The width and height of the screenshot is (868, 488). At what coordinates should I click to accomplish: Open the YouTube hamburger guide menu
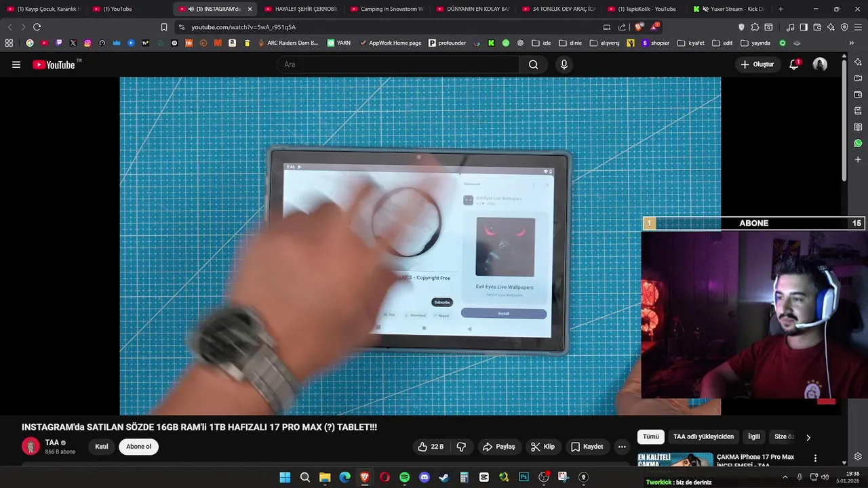(x=16, y=64)
